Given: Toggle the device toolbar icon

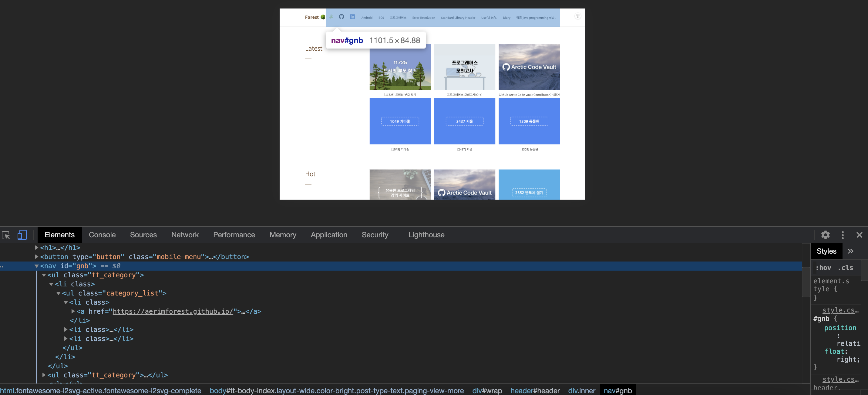Looking at the screenshot, I should point(22,235).
